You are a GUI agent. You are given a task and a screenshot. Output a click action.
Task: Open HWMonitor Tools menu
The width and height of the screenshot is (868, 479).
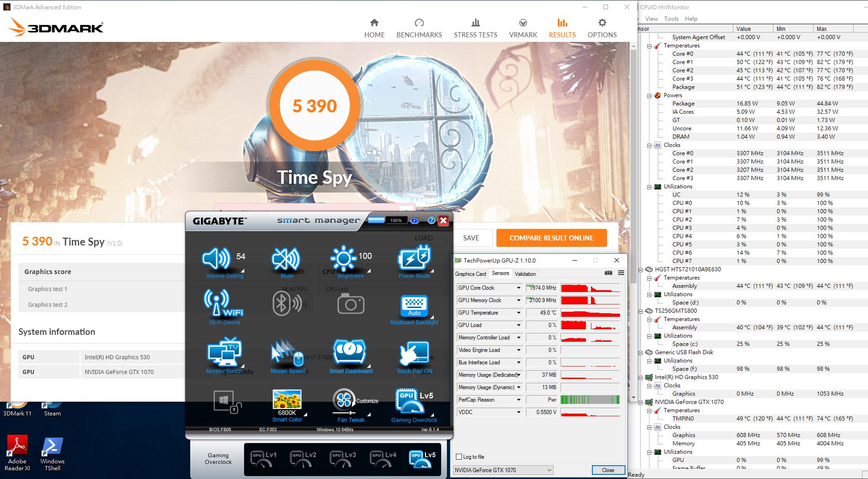pos(671,19)
